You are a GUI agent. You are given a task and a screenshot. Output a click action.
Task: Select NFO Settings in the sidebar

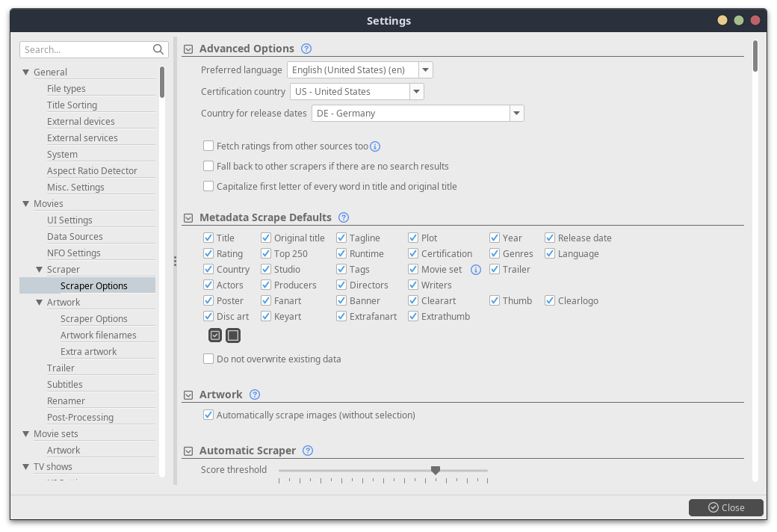point(74,253)
